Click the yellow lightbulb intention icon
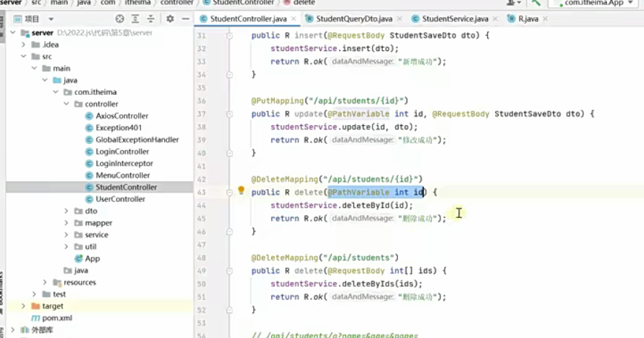 coord(241,190)
